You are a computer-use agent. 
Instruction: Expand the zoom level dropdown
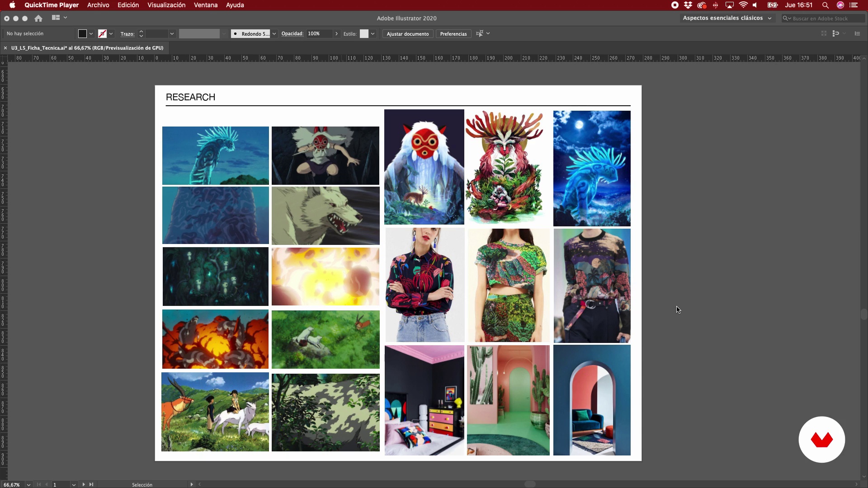(x=28, y=484)
